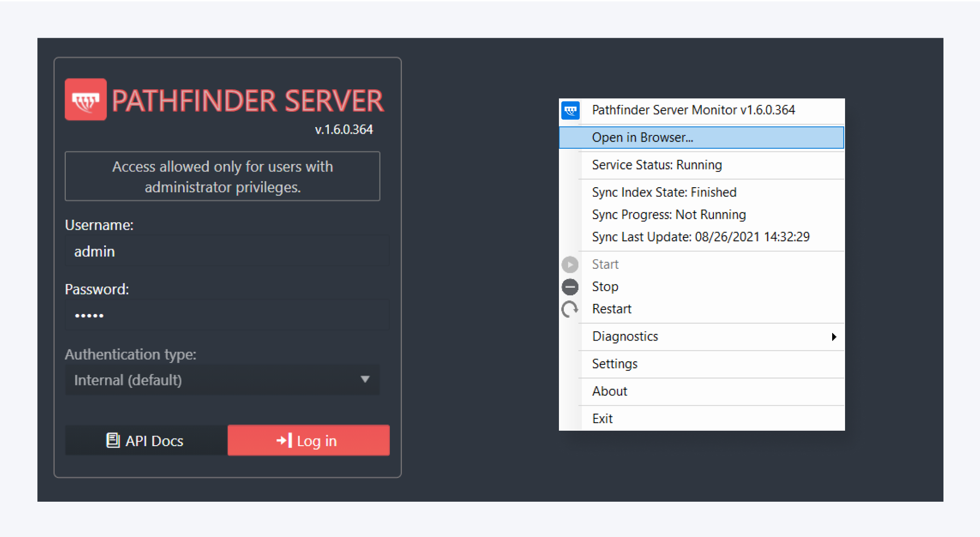Image resolution: width=980 pixels, height=537 pixels.
Task: Choose Open in Browser menu entry
Action: pos(642,137)
